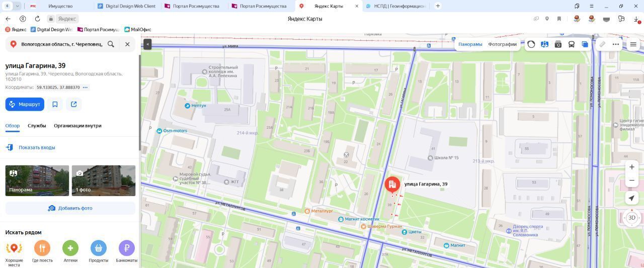Image resolution: width=644 pixels, height=268 pixels.
Task: Toggle Панорамы layer on the map
Action: (470, 44)
